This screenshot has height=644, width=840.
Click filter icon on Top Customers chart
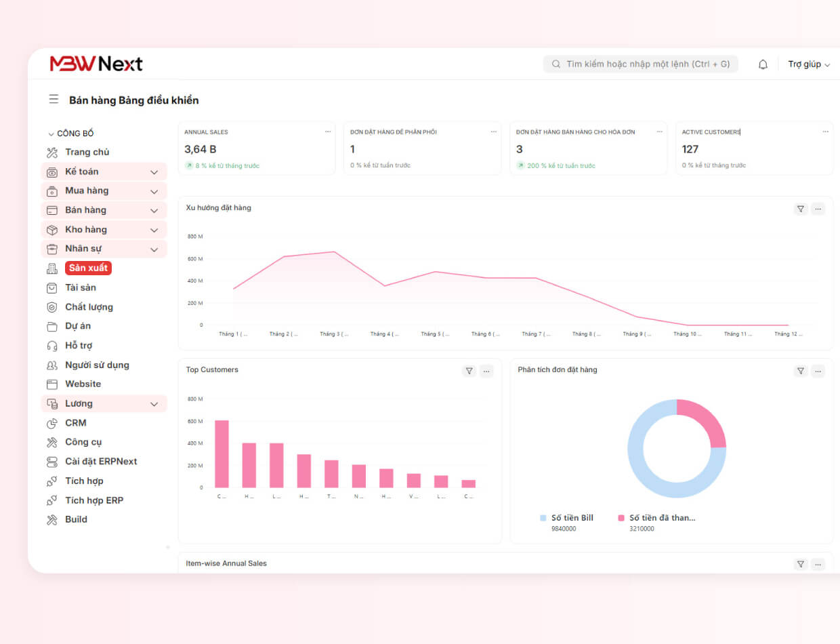[x=469, y=371]
